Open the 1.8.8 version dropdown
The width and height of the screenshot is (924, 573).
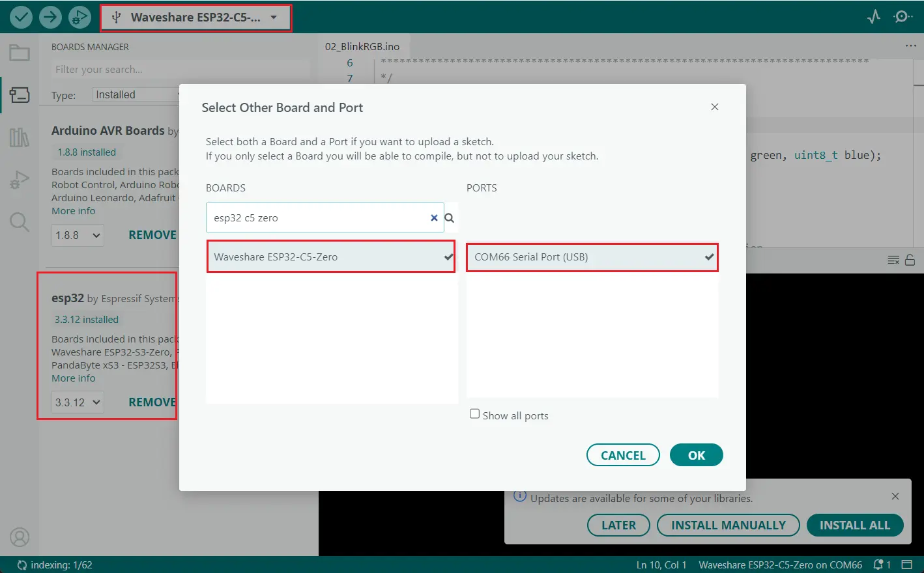[x=78, y=235]
